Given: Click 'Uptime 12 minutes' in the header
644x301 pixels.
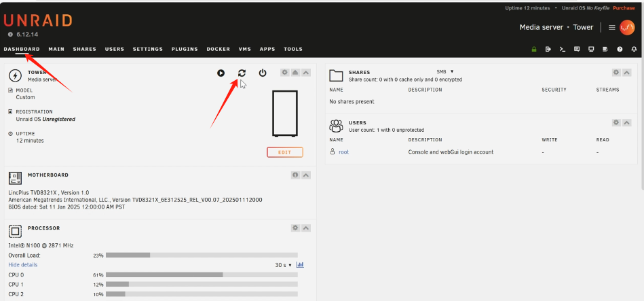Looking at the screenshot, I should pos(527,8).
